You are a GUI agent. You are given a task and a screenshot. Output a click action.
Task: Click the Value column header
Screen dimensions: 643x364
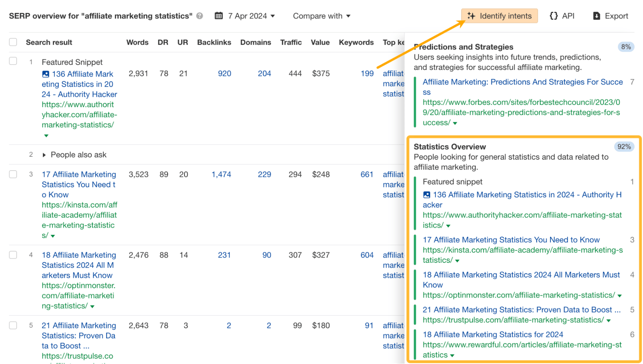320,42
